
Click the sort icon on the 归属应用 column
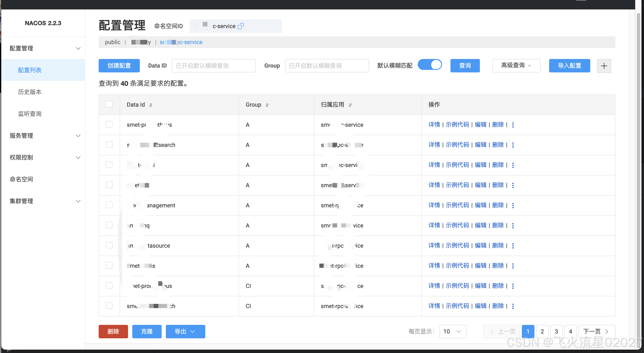[x=350, y=105]
